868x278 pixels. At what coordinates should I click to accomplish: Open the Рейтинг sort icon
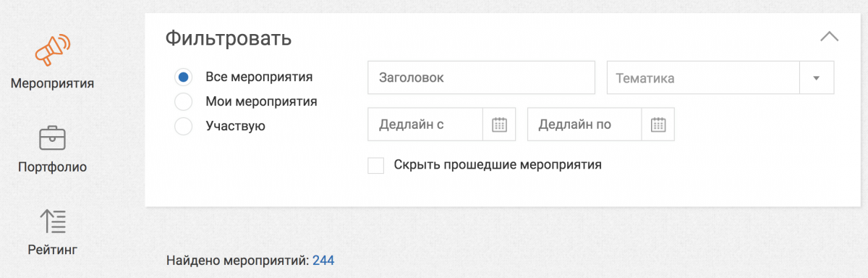pos(53,221)
